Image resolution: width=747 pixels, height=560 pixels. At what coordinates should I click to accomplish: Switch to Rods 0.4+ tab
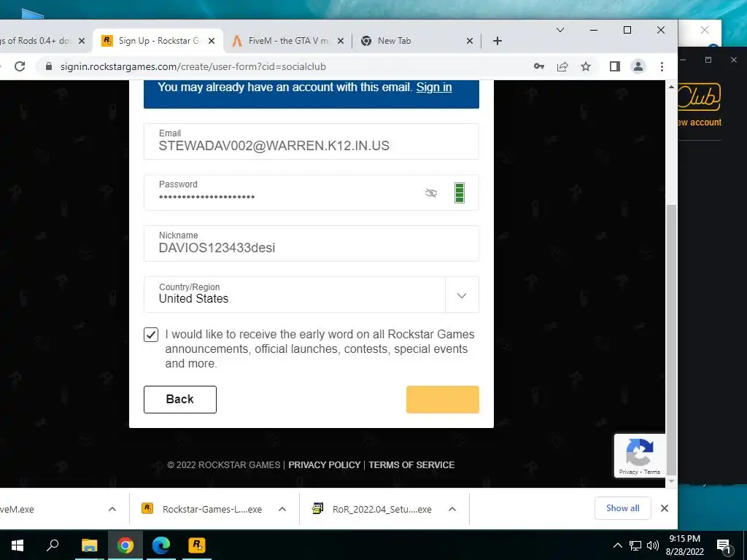[36, 41]
